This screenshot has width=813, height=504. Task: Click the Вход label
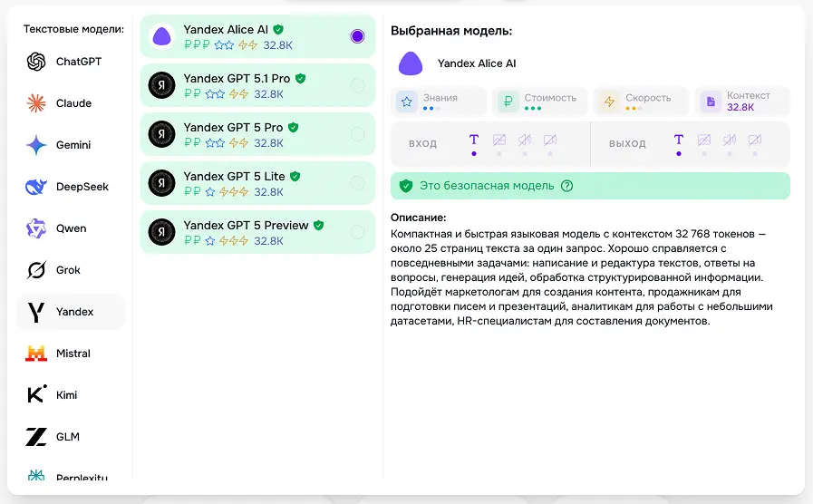click(422, 143)
